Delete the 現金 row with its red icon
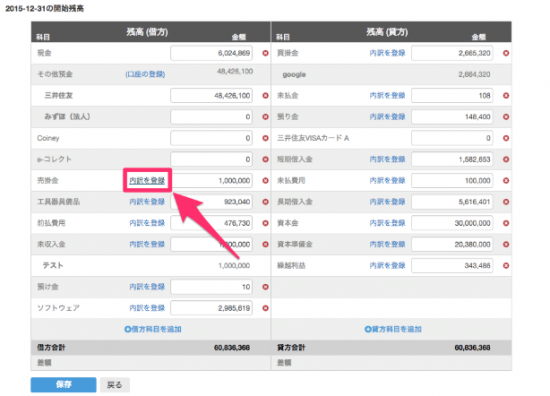The image size is (550, 396). [266, 53]
